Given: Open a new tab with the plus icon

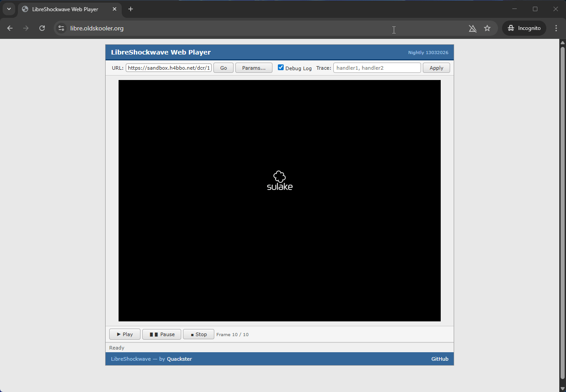Looking at the screenshot, I should 131,9.
